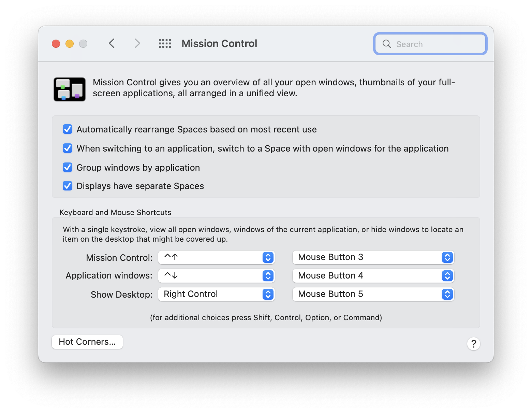Click the magnifying glass search icon
The width and height of the screenshot is (532, 413).
tap(387, 44)
